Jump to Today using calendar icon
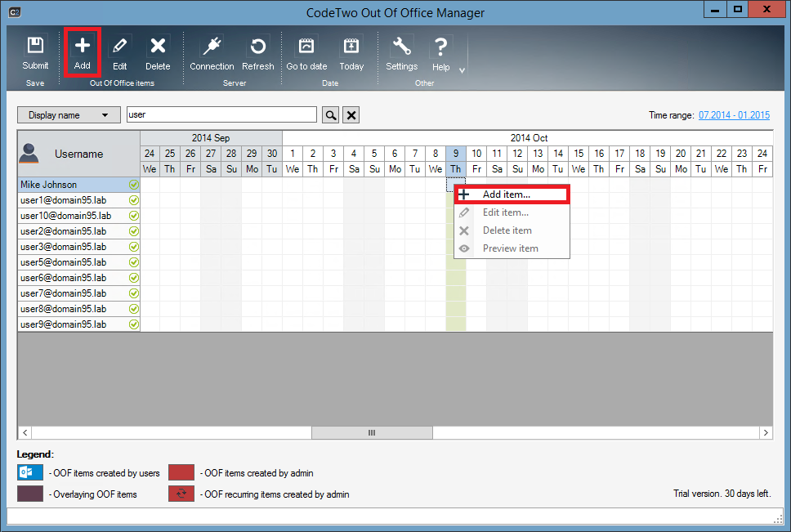The image size is (791, 532). point(351,46)
